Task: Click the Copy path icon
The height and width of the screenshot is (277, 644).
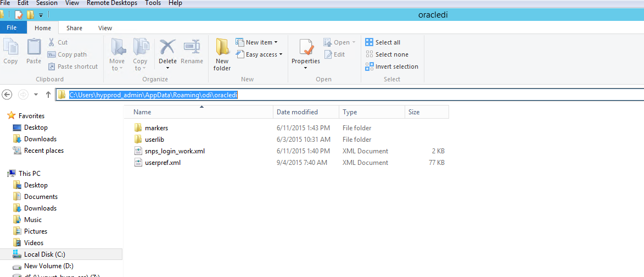Action: point(52,54)
